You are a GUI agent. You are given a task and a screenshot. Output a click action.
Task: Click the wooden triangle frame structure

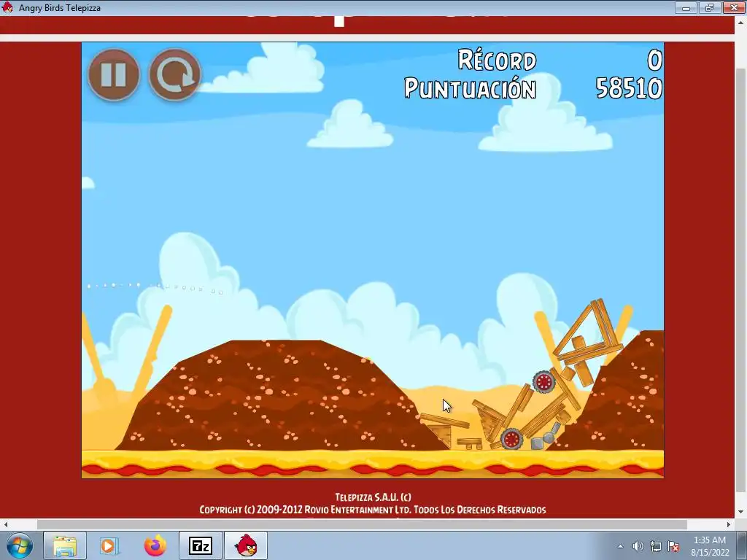588,331
